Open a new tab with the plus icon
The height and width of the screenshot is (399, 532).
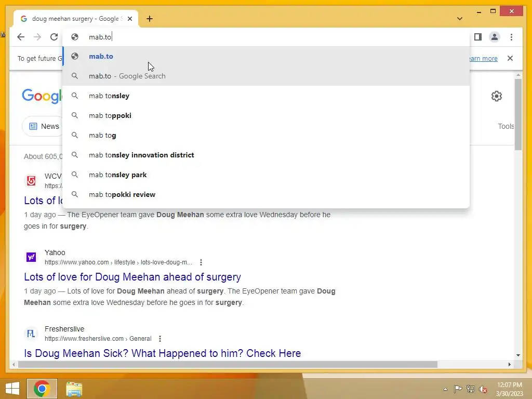click(150, 19)
